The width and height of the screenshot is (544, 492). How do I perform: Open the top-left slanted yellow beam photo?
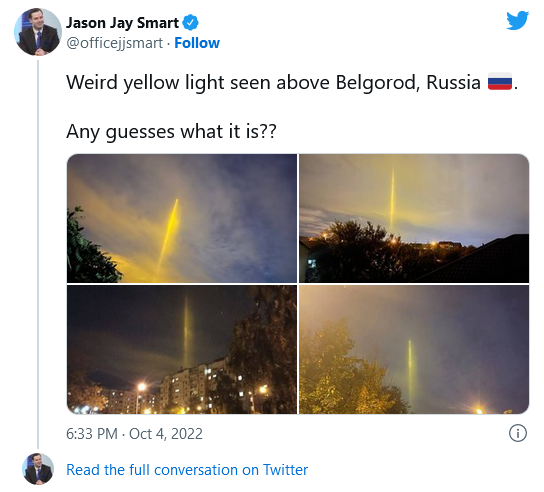coord(182,218)
